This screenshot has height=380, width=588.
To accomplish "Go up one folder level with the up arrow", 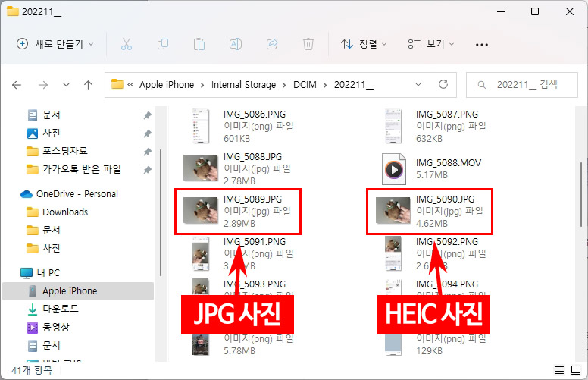I will click(x=88, y=85).
